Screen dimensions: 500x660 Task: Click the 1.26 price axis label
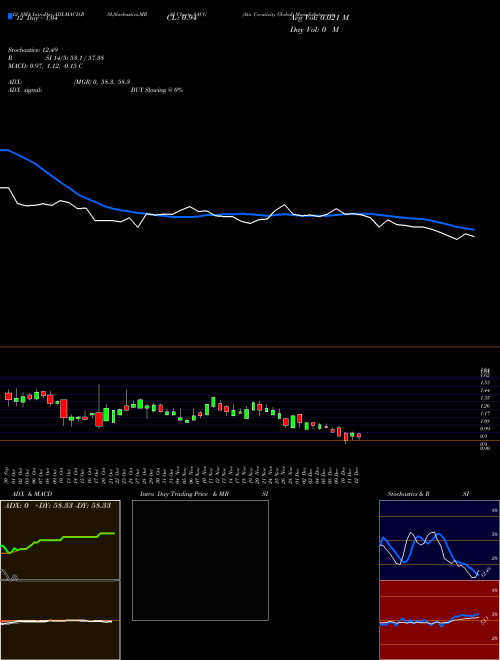tap(485, 406)
